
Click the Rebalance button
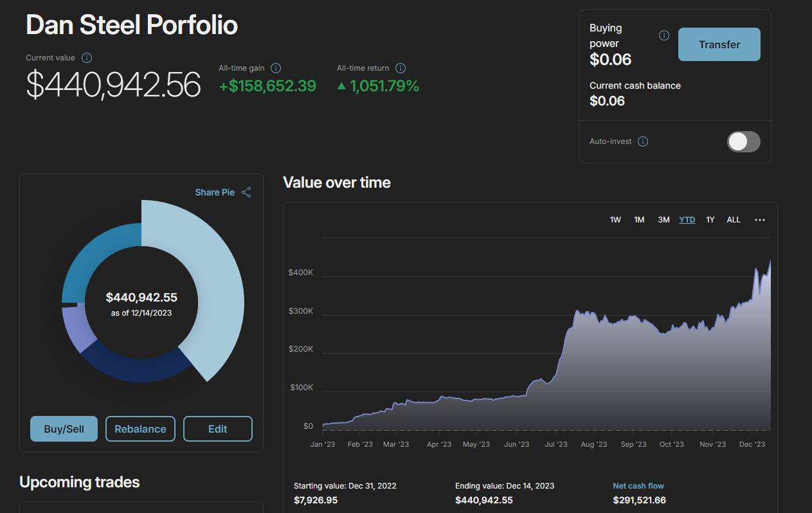[140, 429]
